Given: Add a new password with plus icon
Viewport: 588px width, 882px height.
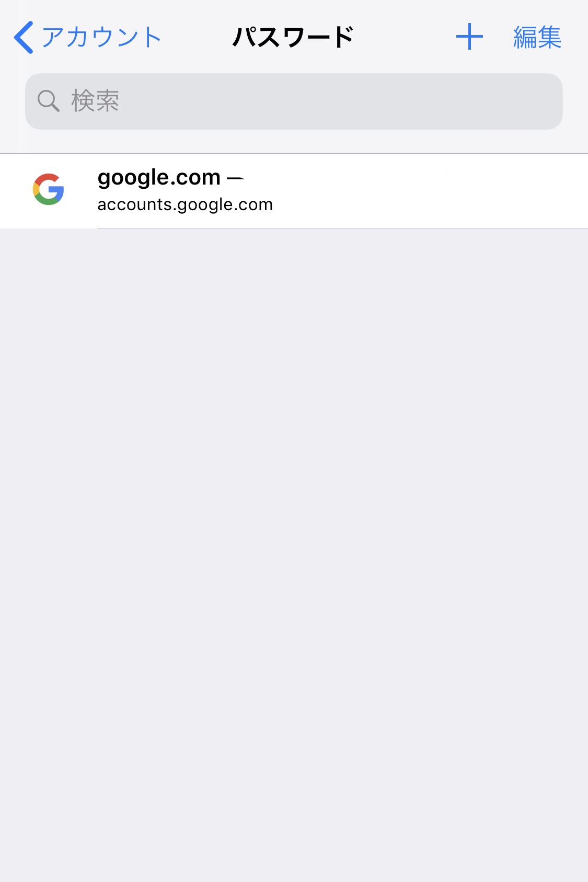Looking at the screenshot, I should click(x=469, y=37).
